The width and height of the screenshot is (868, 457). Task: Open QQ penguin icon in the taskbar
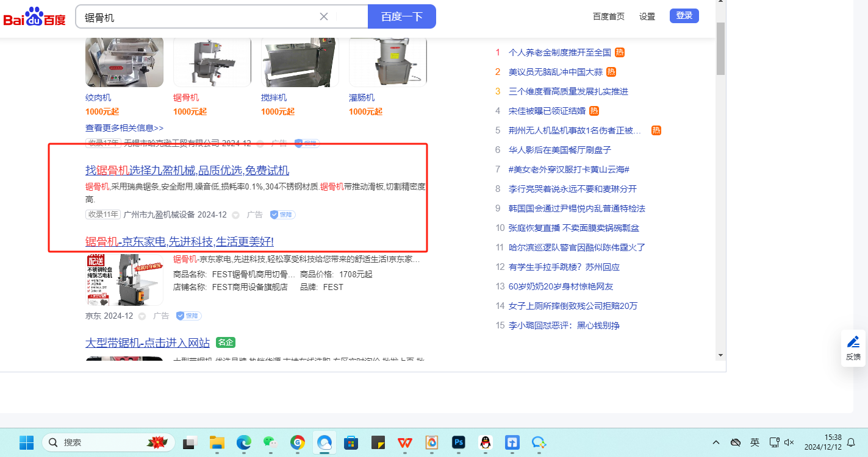[x=486, y=442]
